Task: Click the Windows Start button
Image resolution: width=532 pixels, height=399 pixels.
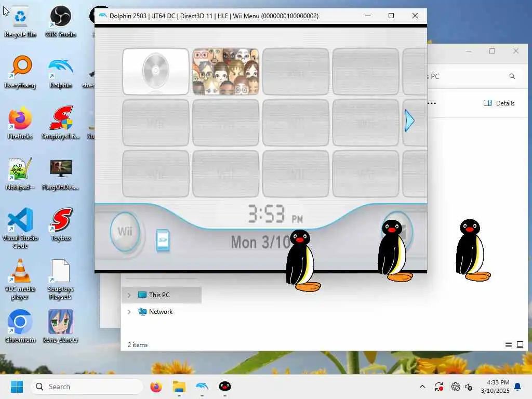Action: 17,387
